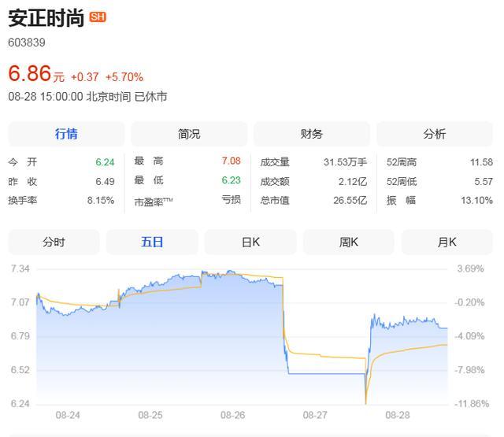Viewport: 504px width, 437px height.
Task: Show the 分时 intraday chart
Action: point(54,242)
